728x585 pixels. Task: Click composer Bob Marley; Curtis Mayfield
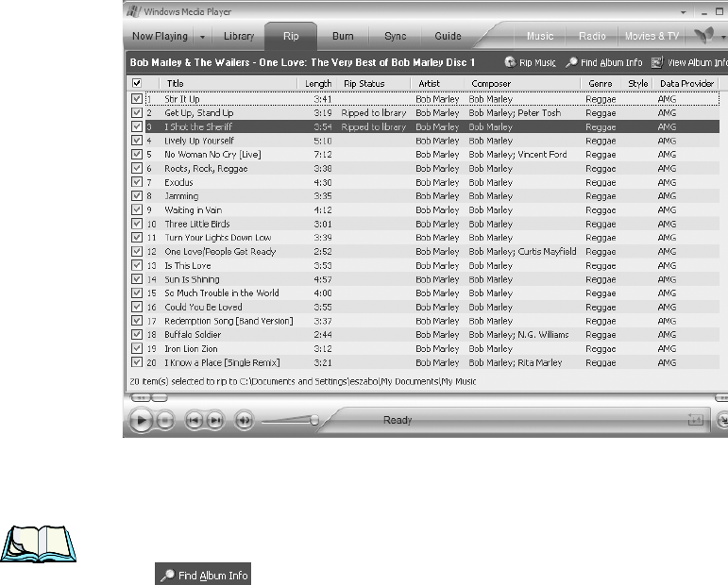522,251
